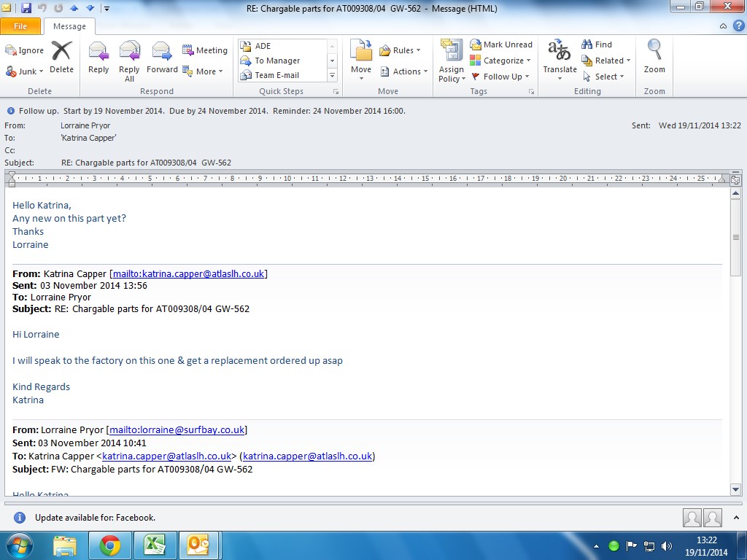Expand the People Pane chevron
The image size is (747, 560).
[737, 518]
